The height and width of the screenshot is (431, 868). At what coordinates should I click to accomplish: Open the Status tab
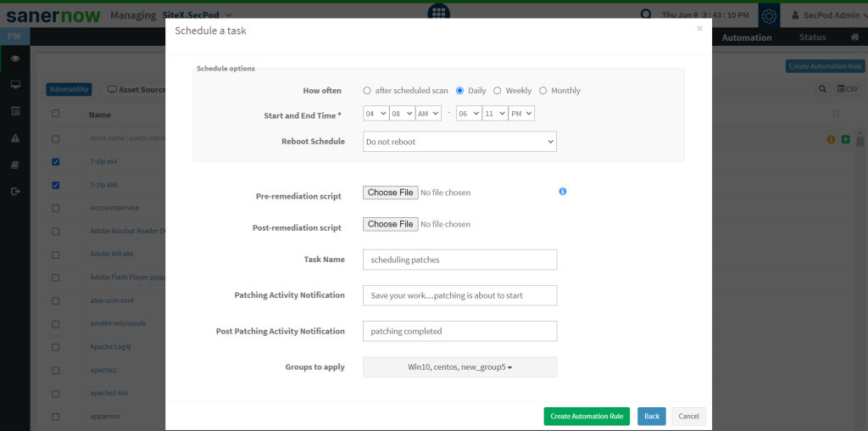point(812,37)
